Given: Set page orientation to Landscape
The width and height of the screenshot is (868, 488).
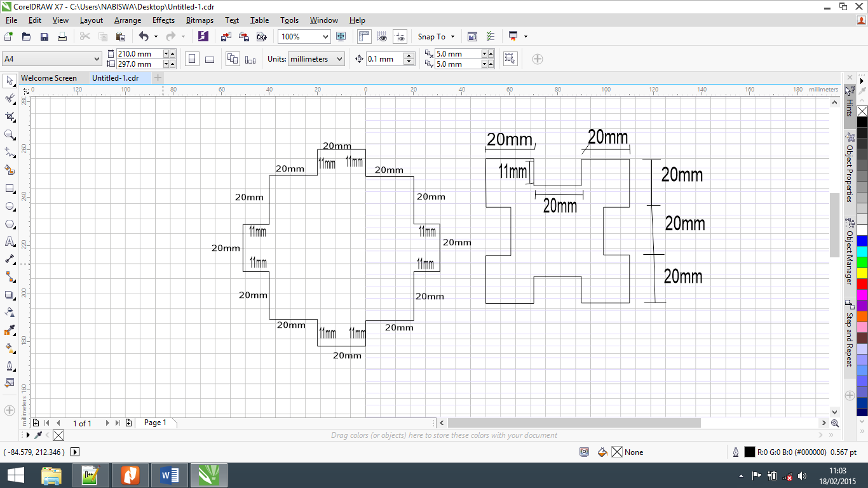Looking at the screenshot, I should [x=210, y=59].
